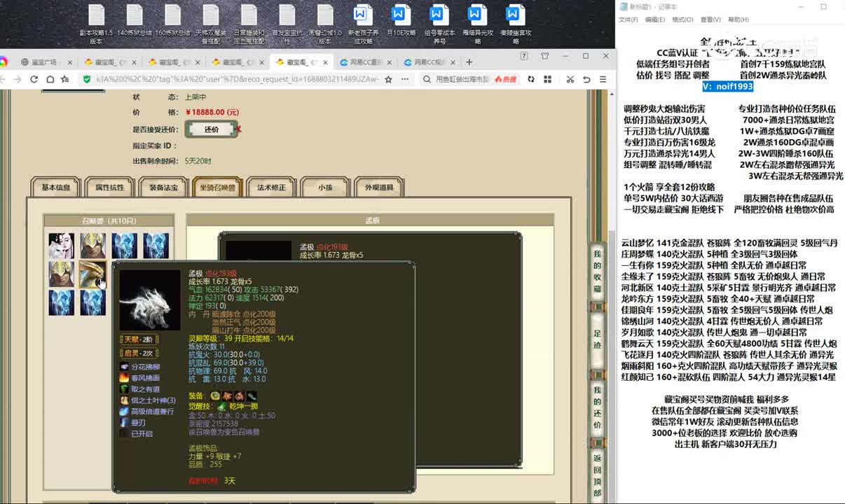845x504 pixels.
Task: Click the undo closed tab arrow icon
Action: (x=586, y=80)
